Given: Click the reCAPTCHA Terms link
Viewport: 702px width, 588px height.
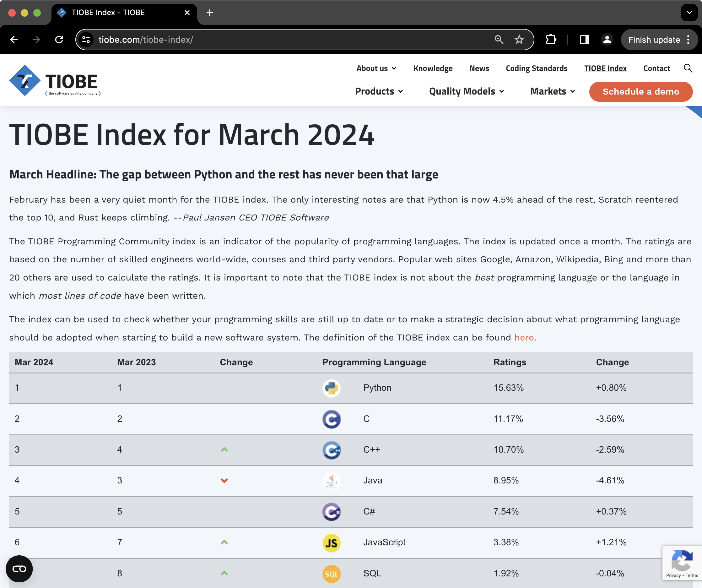Looking at the screenshot, I should (x=692, y=575).
